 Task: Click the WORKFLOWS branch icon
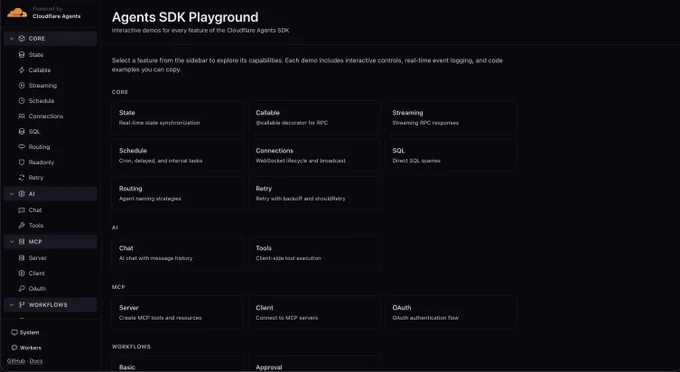(x=22, y=305)
